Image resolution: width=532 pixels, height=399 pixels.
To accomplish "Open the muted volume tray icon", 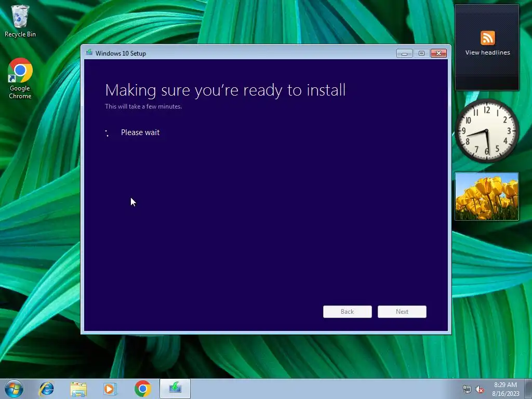I will [480, 390].
